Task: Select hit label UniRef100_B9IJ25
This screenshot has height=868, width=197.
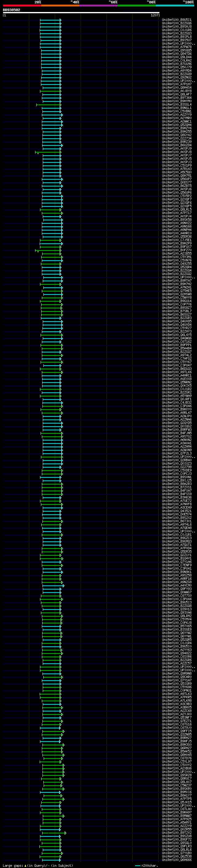Action: tap(177, 481)
